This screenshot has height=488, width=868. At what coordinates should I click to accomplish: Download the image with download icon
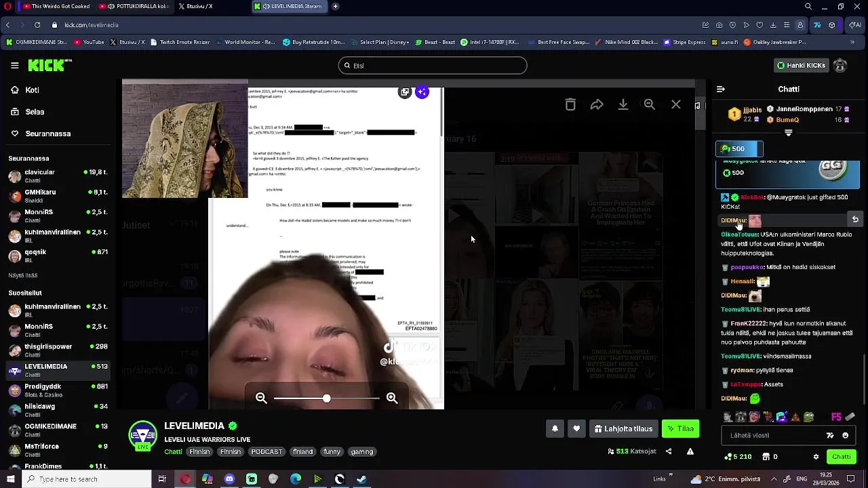(623, 104)
